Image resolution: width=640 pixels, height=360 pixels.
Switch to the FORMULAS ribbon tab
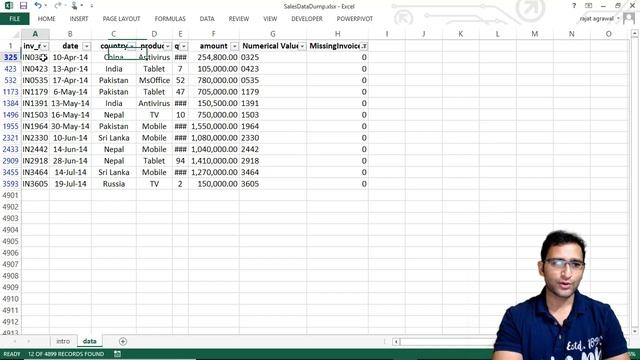(x=170, y=19)
